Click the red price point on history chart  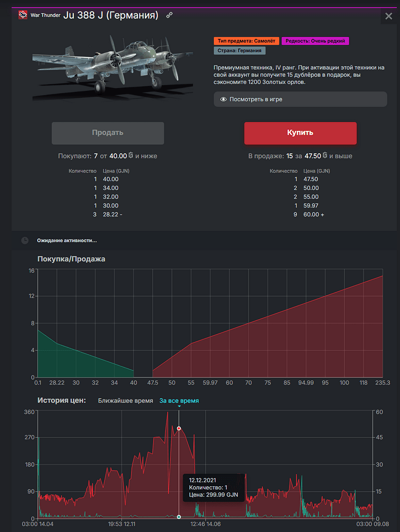[x=179, y=428]
